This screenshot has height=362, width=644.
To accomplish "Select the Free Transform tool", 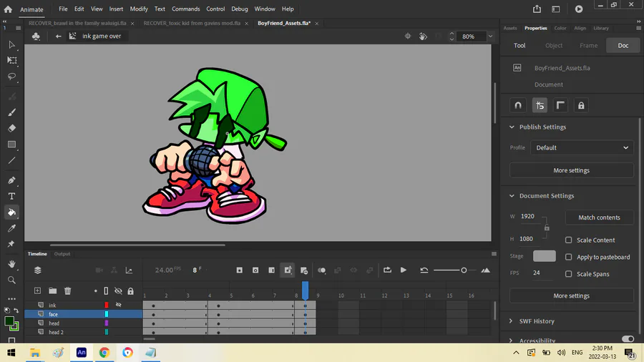I will tap(12, 61).
